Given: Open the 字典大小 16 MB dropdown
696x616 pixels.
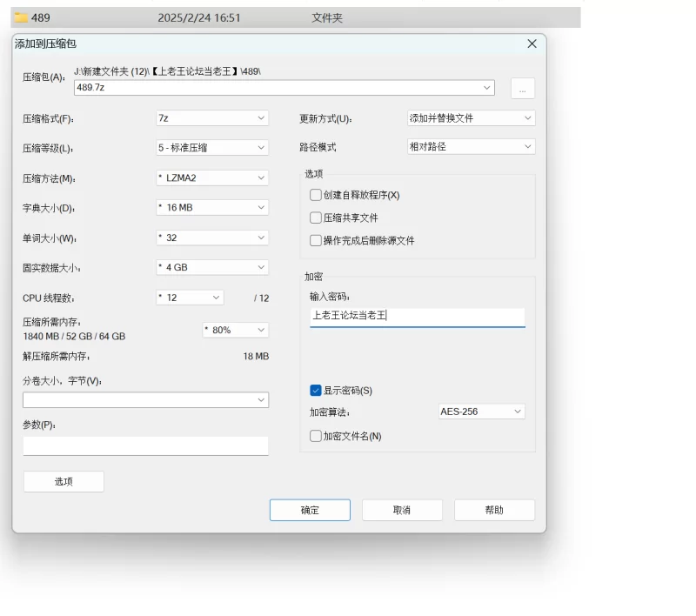Looking at the screenshot, I should coord(212,208).
